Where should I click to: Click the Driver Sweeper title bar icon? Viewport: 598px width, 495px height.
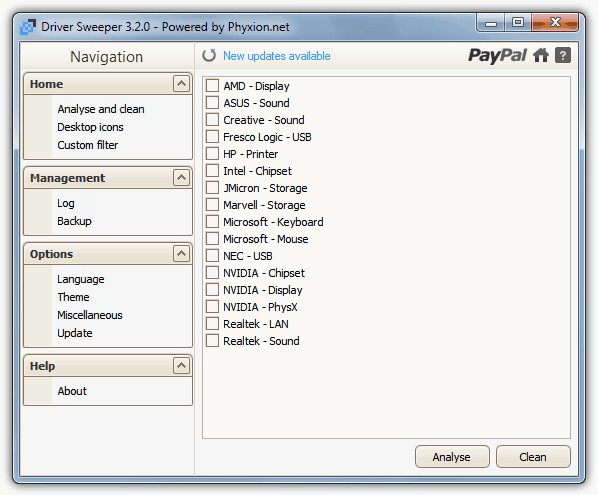click(28, 27)
